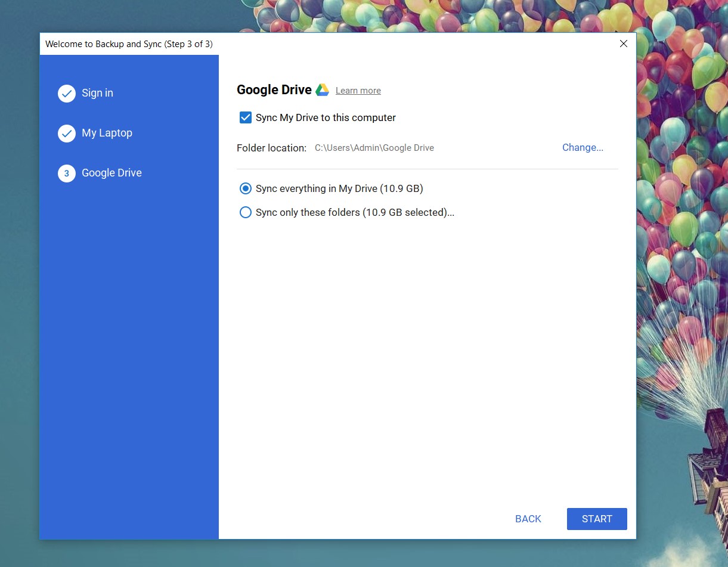The height and width of the screenshot is (567, 728).
Task: Select the My Laptop step label
Action: click(107, 133)
